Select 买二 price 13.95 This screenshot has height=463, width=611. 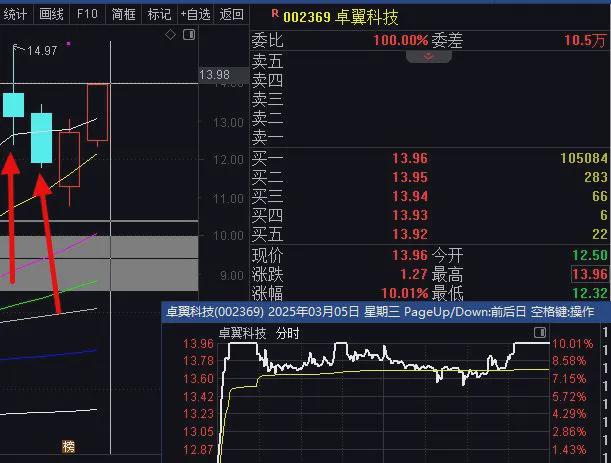click(410, 177)
